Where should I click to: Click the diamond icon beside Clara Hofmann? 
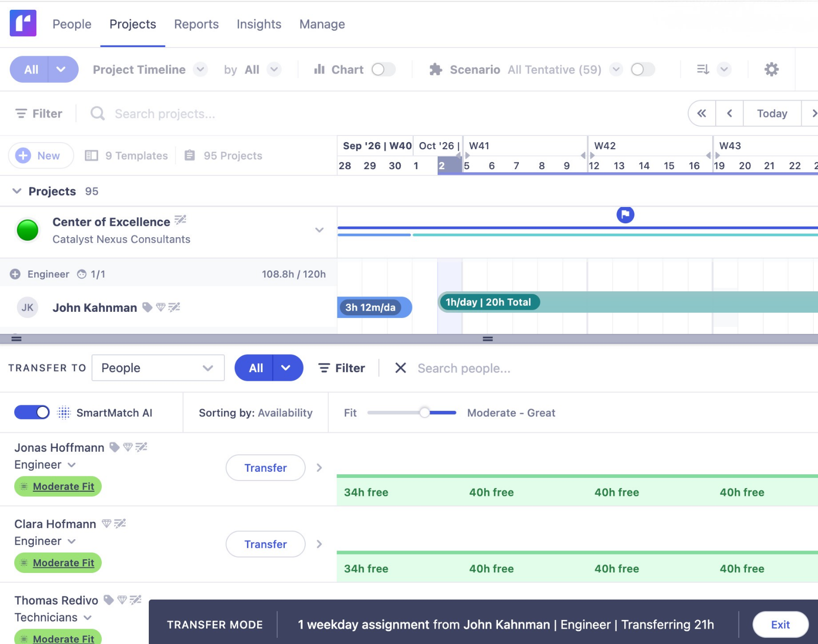click(x=106, y=523)
